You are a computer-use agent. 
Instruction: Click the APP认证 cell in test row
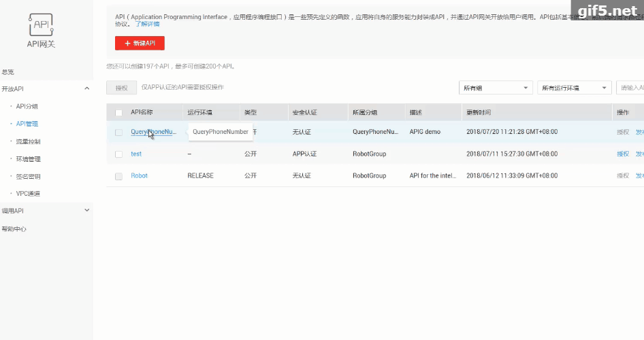tap(304, 154)
